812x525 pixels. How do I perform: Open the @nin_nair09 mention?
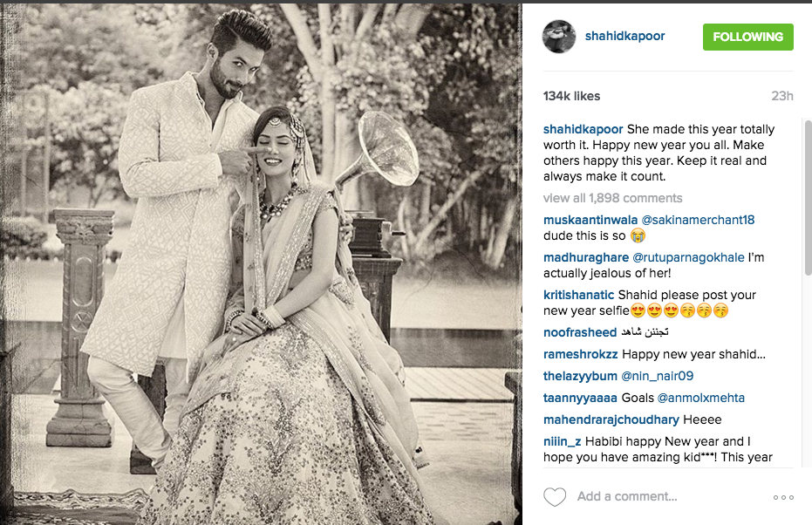pyautogui.click(x=657, y=376)
